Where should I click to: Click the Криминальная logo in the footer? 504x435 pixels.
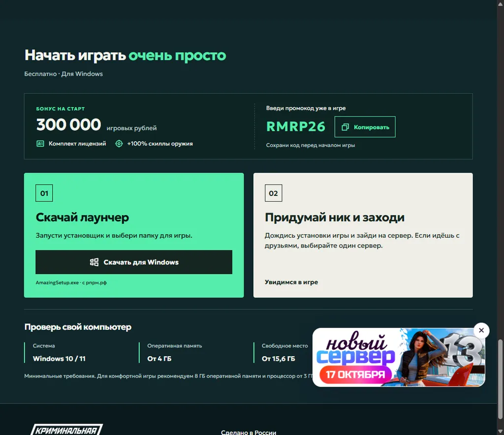tap(67, 430)
